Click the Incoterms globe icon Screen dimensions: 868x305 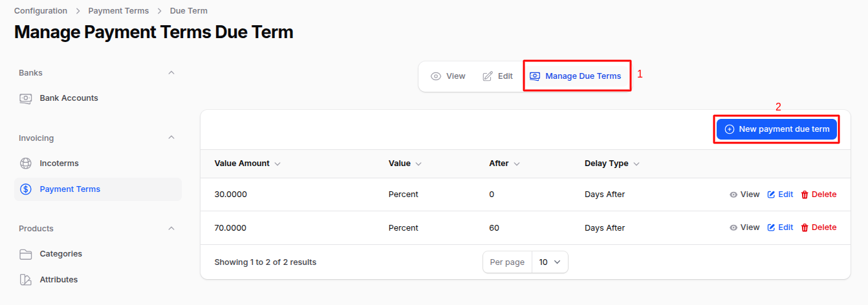26,163
